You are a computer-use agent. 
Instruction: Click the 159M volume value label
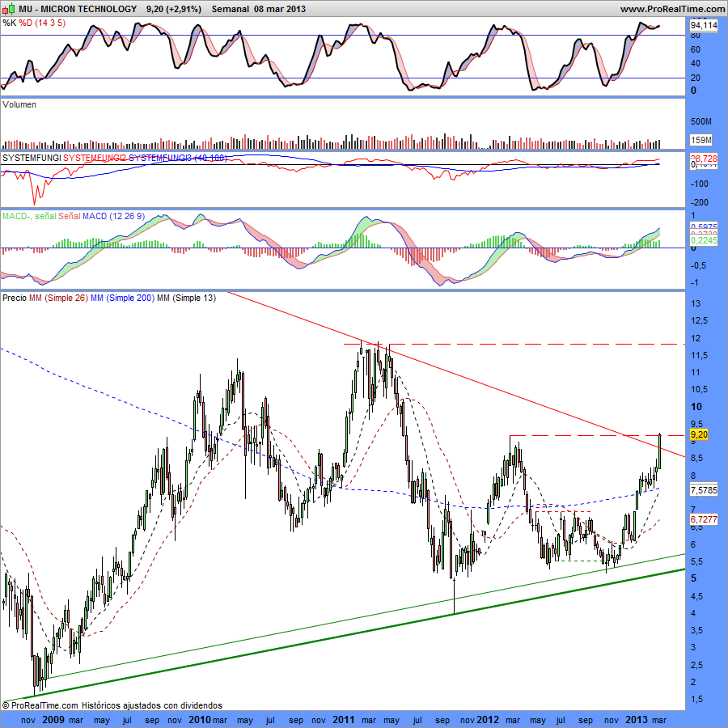701,140
